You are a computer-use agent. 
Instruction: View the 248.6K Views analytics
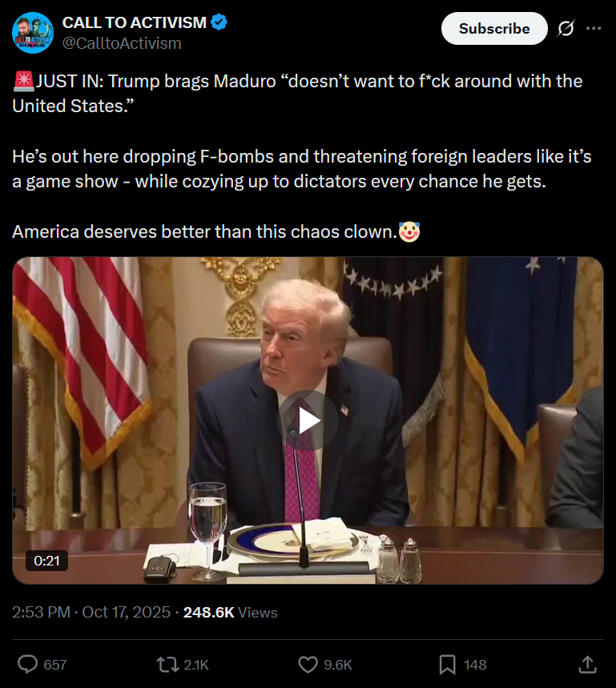(x=231, y=612)
